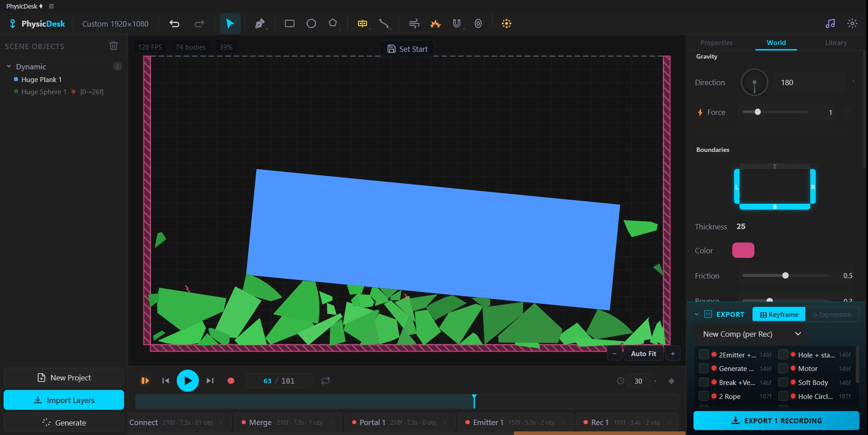Select the Explosion tool

coord(435,23)
